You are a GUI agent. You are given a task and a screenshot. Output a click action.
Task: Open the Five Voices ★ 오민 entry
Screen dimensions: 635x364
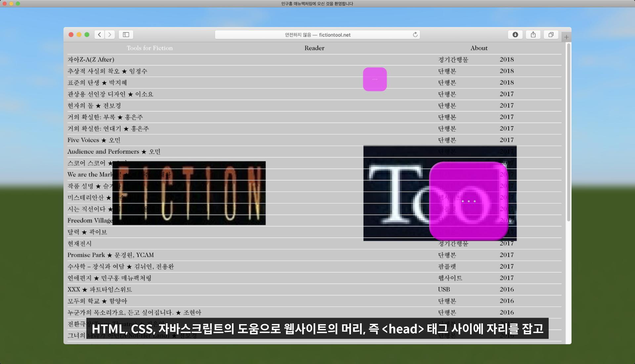[94, 140]
